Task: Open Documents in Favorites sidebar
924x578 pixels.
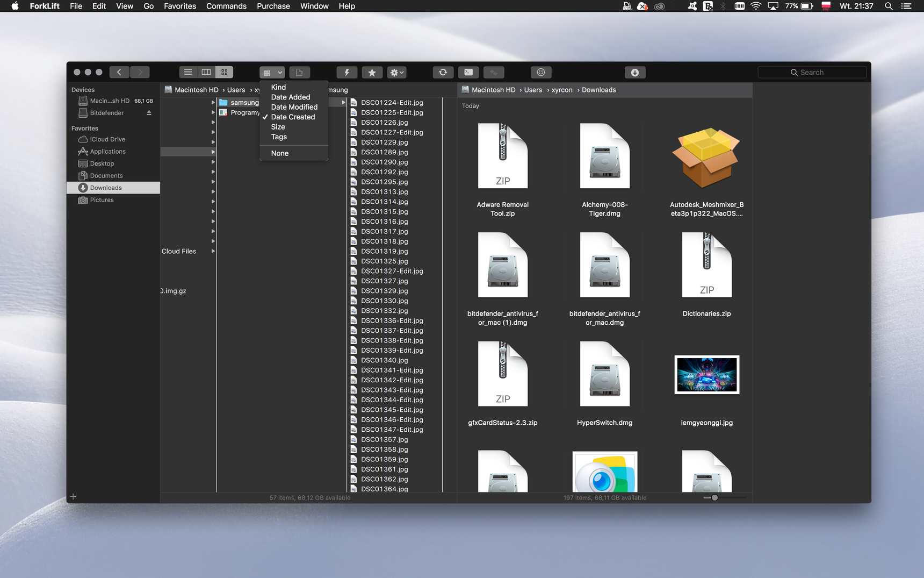Action: click(x=113, y=176)
